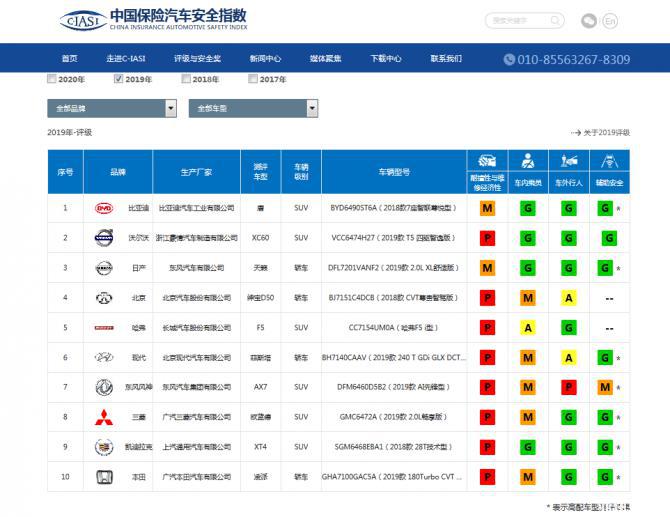Viewport: 670px width, 517px height.
Task: Click the Nissan brand logo in row 3
Action: click(x=104, y=268)
